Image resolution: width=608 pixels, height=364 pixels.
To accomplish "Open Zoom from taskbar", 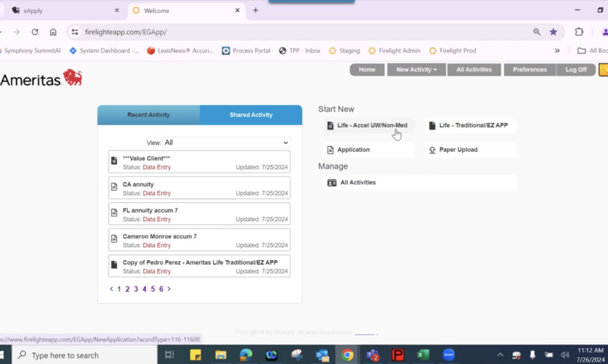I will [x=448, y=355].
